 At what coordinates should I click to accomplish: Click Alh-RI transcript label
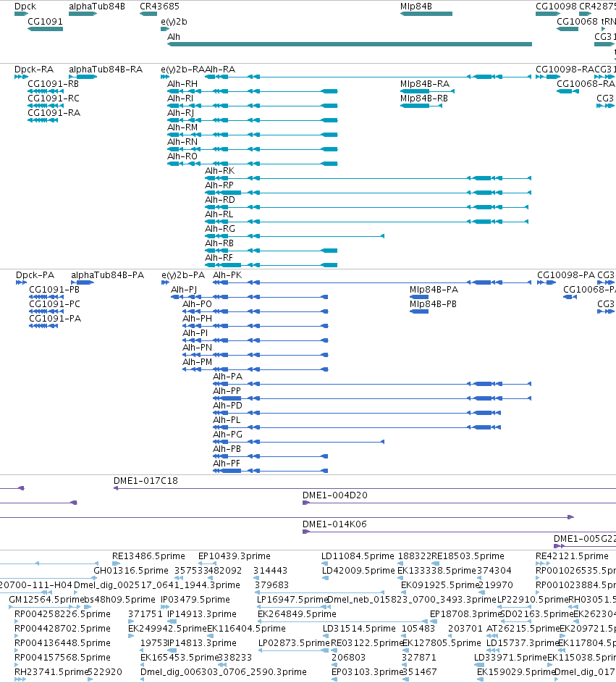pos(180,99)
